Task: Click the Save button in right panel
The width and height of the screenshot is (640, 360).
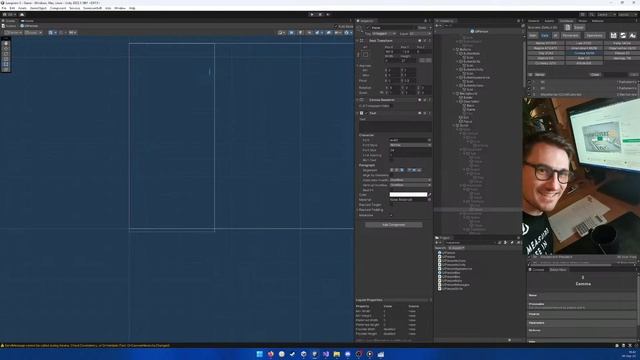Action: pyautogui.click(x=579, y=27)
